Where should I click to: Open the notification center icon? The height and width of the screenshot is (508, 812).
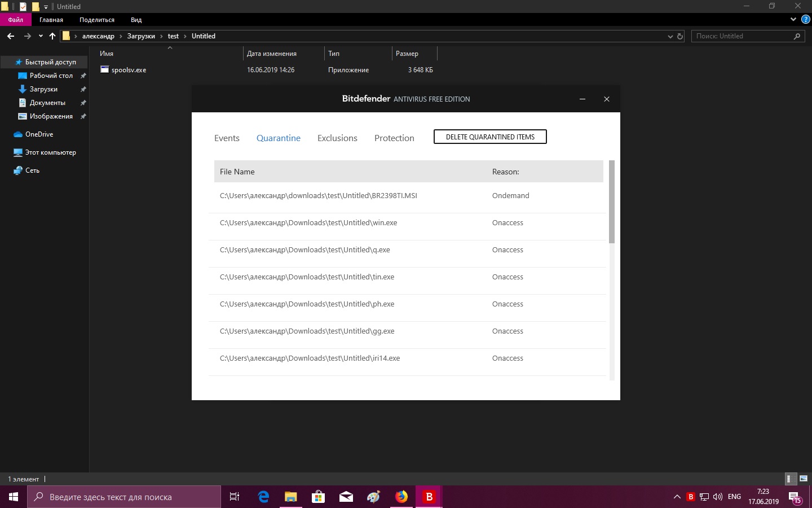(x=795, y=497)
